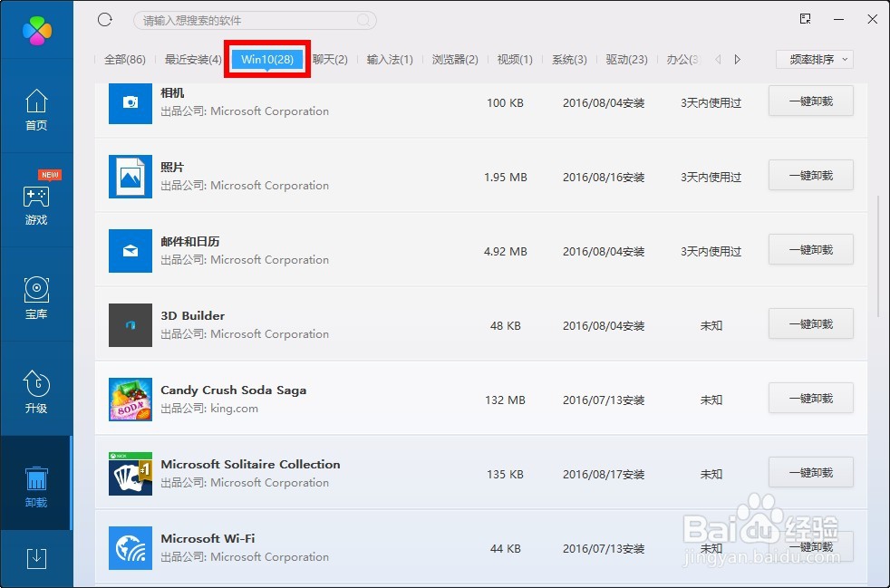Click the Microsoft Solitaire Collection icon

[x=131, y=474]
